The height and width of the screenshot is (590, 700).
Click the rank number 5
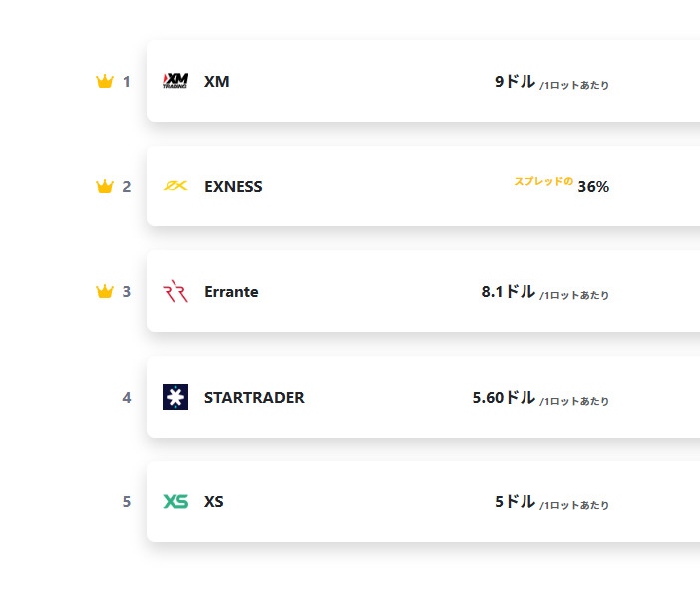point(127,502)
